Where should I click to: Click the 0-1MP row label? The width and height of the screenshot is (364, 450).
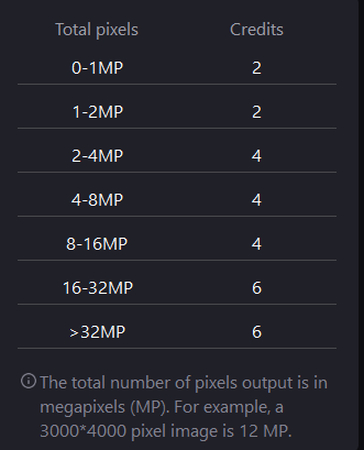coord(97,68)
